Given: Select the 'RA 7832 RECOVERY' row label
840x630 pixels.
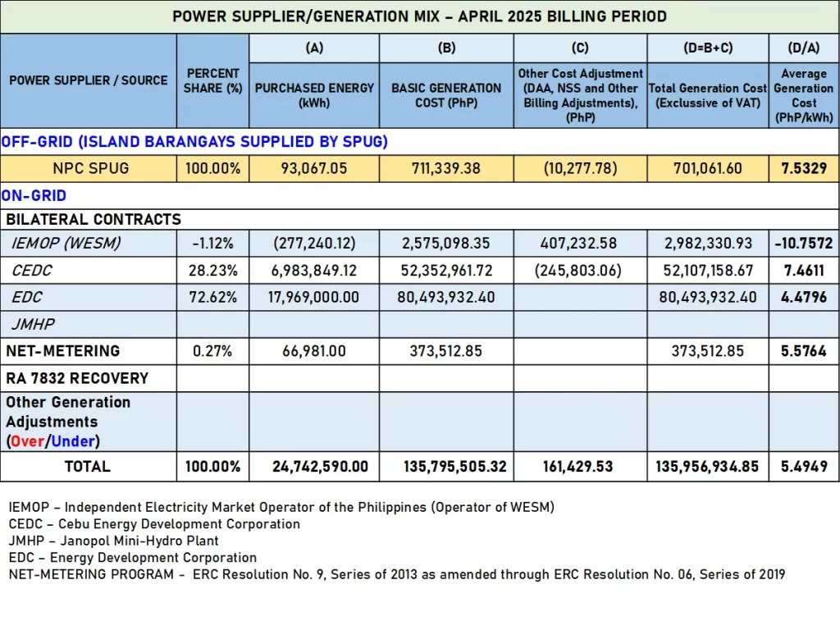Looking at the screenshot, I should tap(77, 379).
